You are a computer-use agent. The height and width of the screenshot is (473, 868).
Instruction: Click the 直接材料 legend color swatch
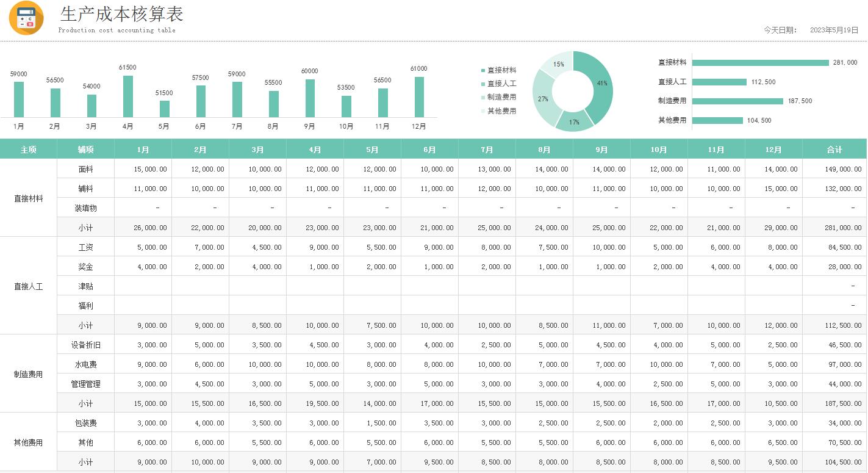(x=483, y=71)
